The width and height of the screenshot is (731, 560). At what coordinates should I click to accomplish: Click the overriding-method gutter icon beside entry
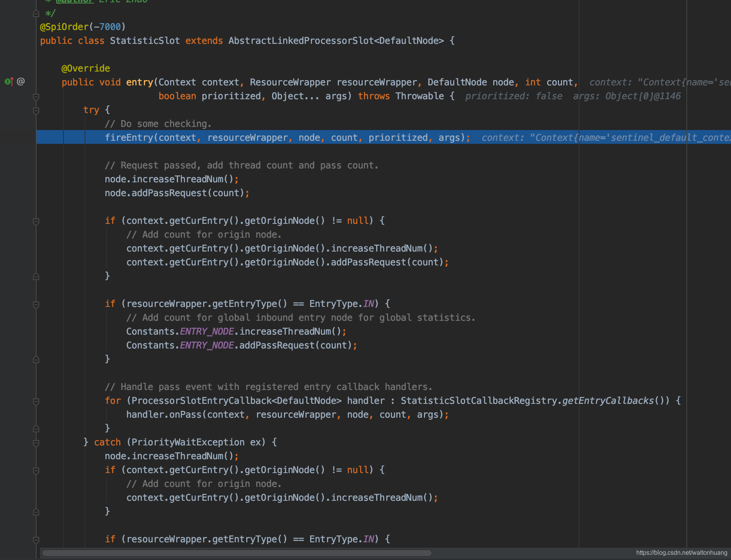[9, 82]
